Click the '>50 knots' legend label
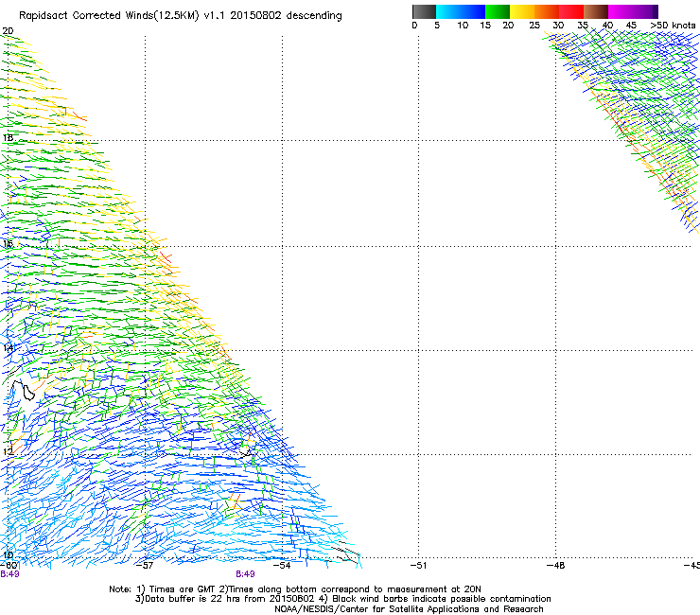 click(673, 26)
